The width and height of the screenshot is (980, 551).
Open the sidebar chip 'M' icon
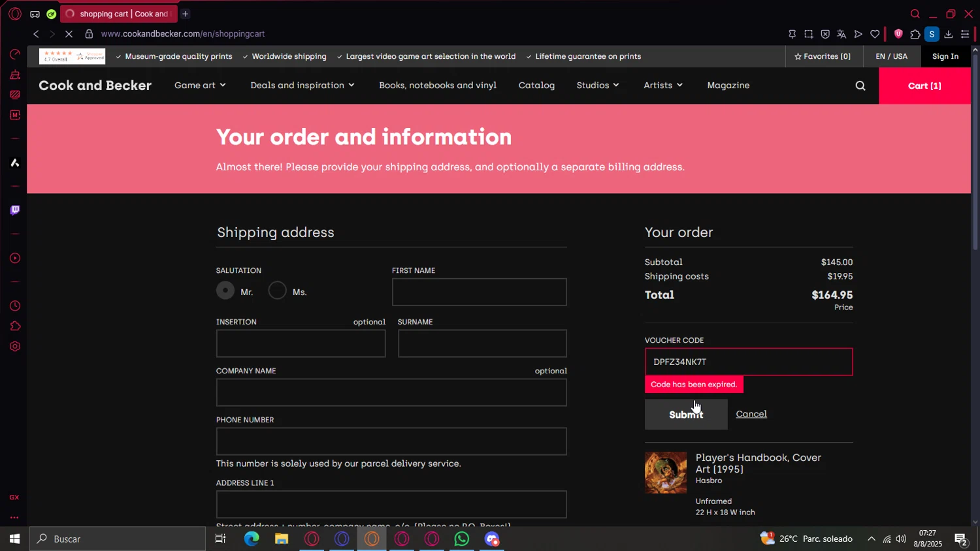pos(14,115)
